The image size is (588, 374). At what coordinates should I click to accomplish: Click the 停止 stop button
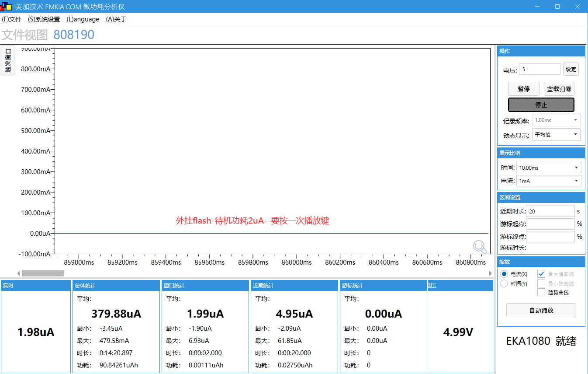tap(541, 105)
